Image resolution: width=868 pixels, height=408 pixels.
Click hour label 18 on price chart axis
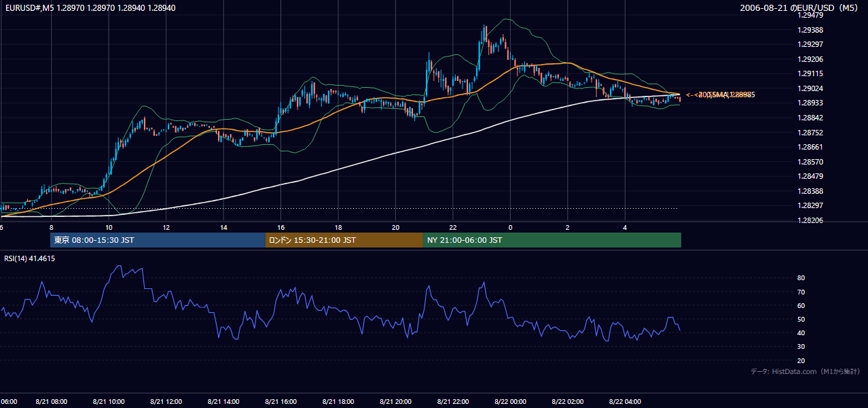[x=338, y=228]
